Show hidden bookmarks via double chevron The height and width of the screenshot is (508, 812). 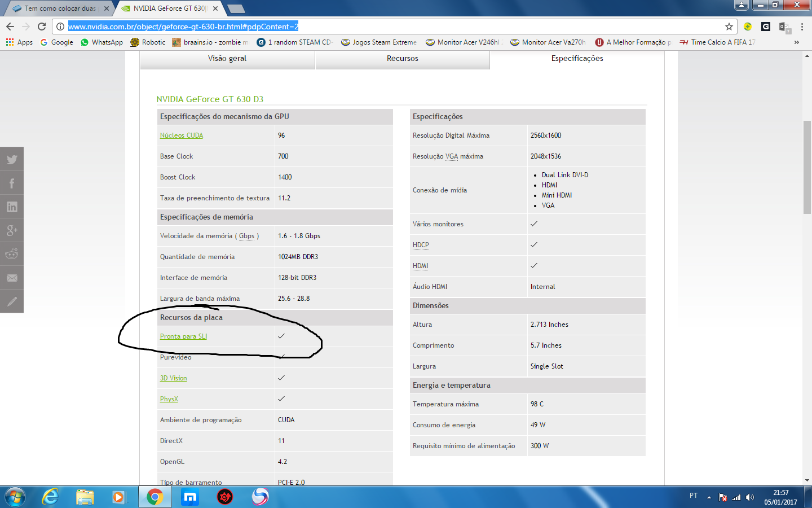(796, 42)
